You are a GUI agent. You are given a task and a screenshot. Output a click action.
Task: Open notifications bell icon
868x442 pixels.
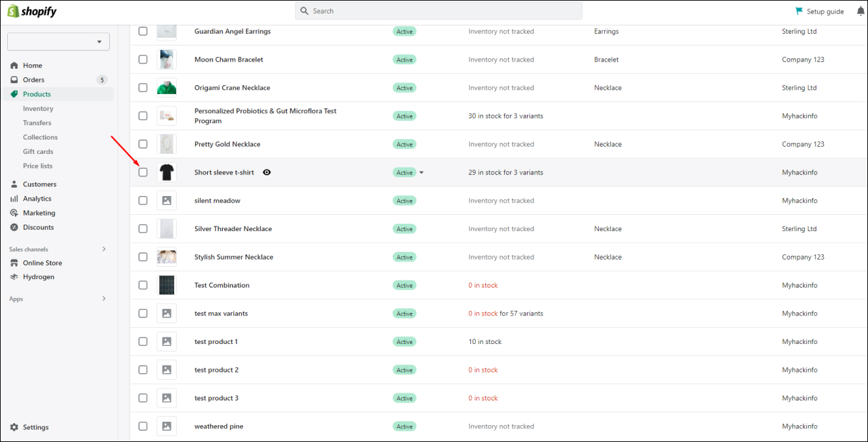(x=861, y=11)
